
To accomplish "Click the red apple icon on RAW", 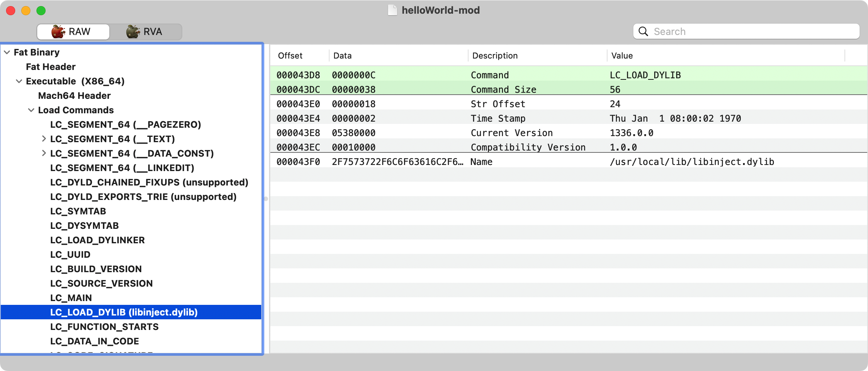I will pyautogui.click(x=58, y=32).
